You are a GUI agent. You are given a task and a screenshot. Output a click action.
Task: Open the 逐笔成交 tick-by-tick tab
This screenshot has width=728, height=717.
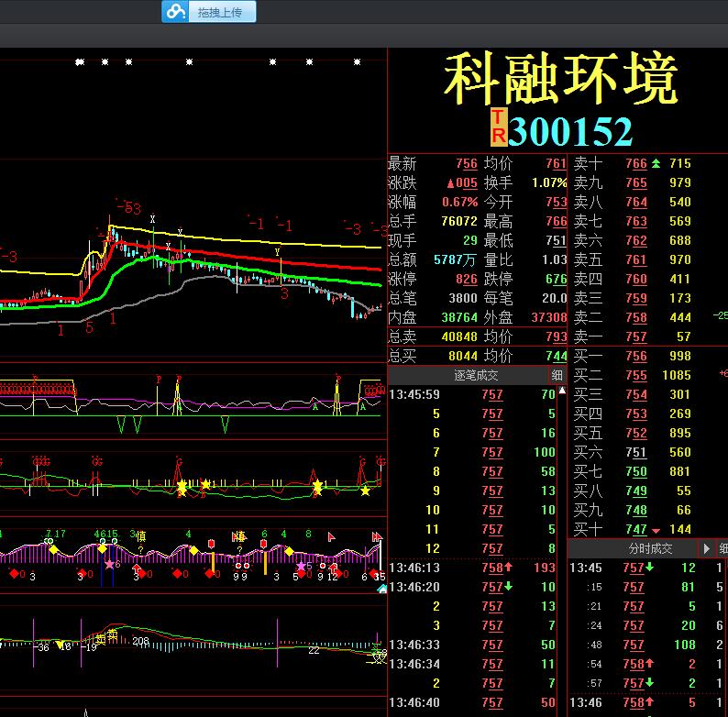(x=476, y=375)
